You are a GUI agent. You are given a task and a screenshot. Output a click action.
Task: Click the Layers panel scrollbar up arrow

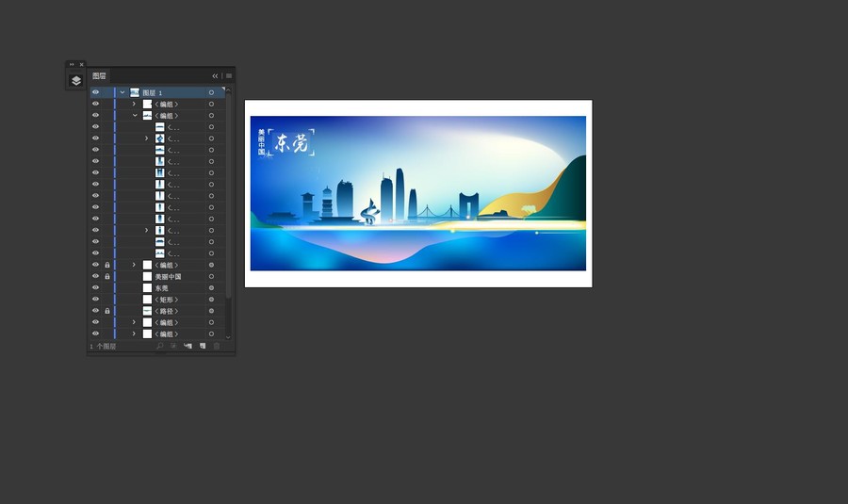pos(228,89)
